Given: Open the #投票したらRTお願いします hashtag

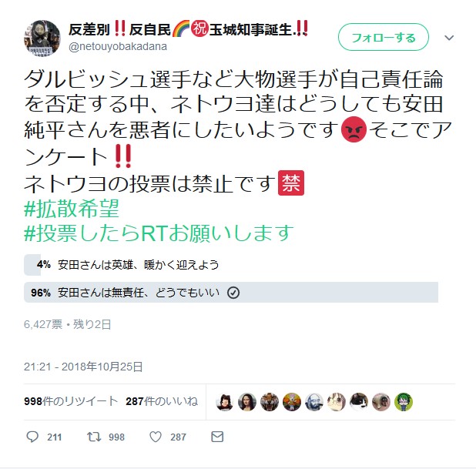Looking at the screenshot, I should coord(159,233).
